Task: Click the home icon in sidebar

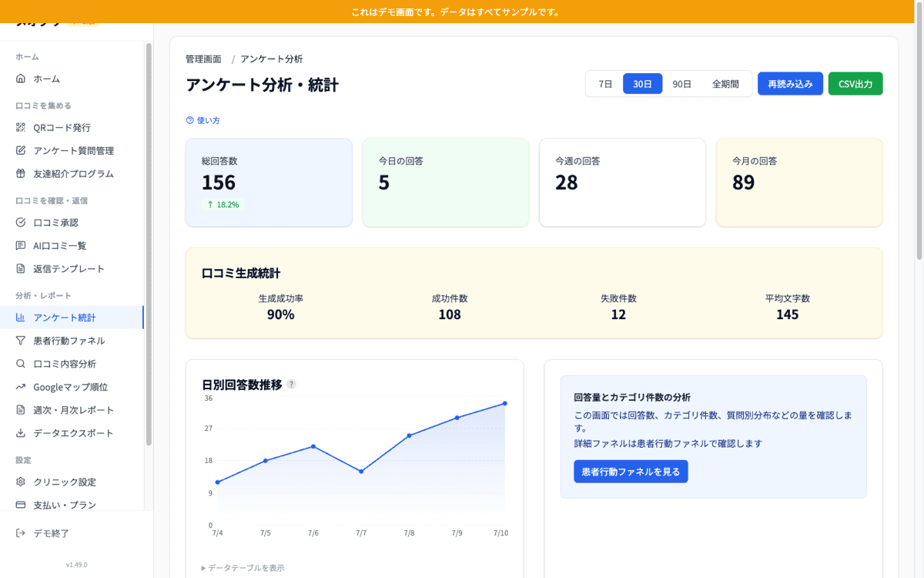Action: (x=21, y=79)
